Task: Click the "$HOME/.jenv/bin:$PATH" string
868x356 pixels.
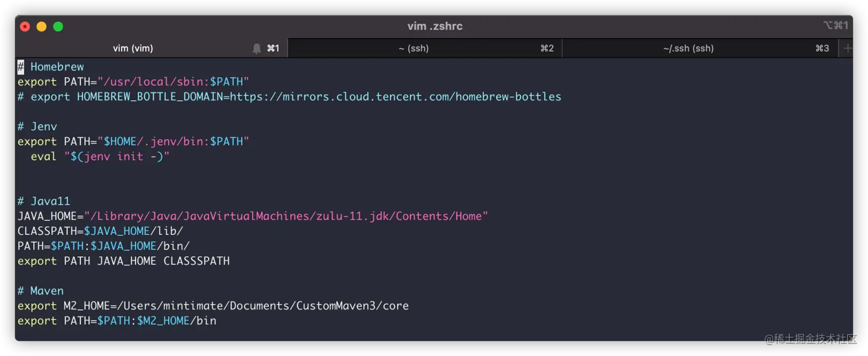Action: pyautogui.click(x=173, y=141)
